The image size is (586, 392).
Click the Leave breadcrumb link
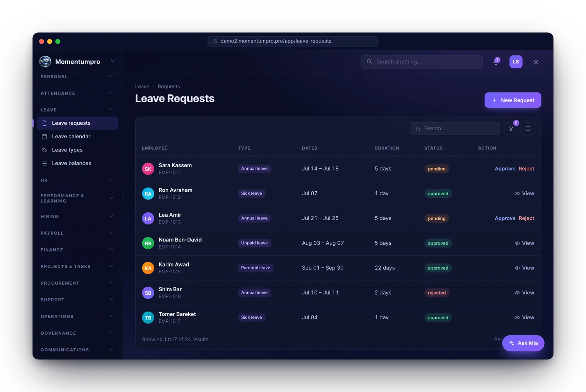click(142, 87)
